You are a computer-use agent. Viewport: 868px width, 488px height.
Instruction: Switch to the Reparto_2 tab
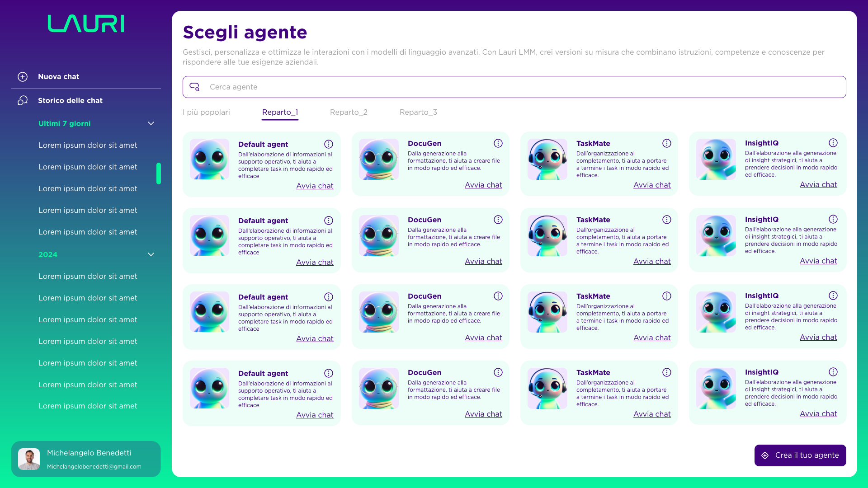[349, 112]
